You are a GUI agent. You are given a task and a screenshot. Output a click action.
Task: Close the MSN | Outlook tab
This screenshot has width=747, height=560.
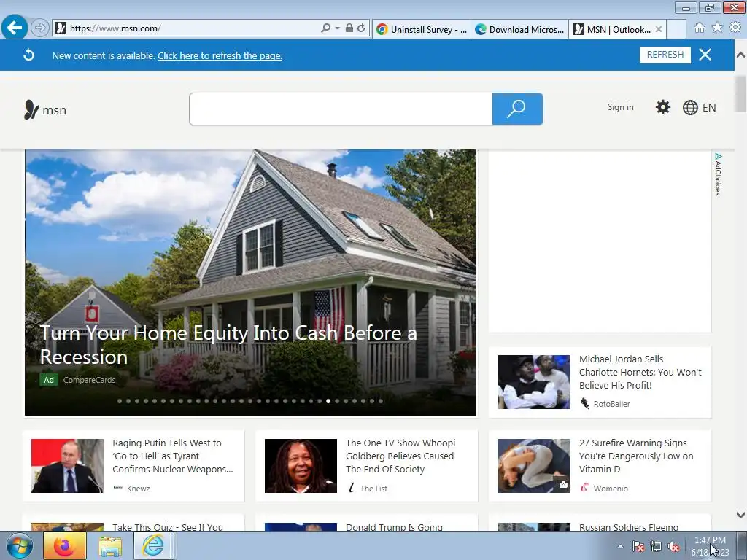click(659, 29)
